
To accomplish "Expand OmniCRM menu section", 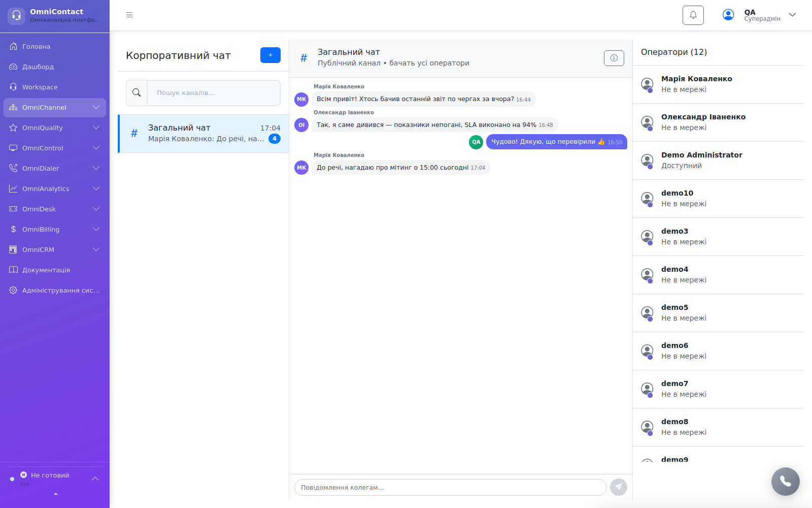I will point(55,249).
